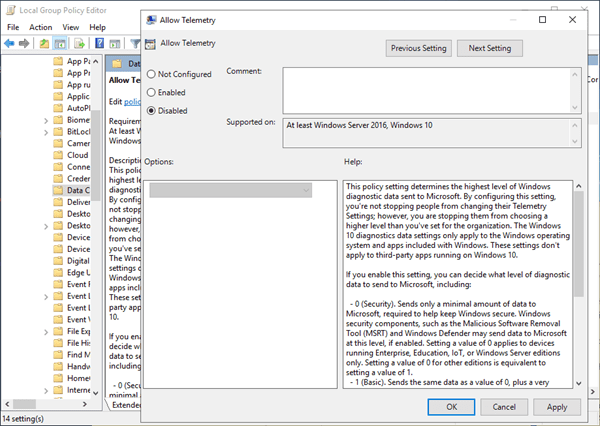
Task: Click the tree pane horizontal scrollbar thumb
Action: pyautogui.click(x=24, y=404)
